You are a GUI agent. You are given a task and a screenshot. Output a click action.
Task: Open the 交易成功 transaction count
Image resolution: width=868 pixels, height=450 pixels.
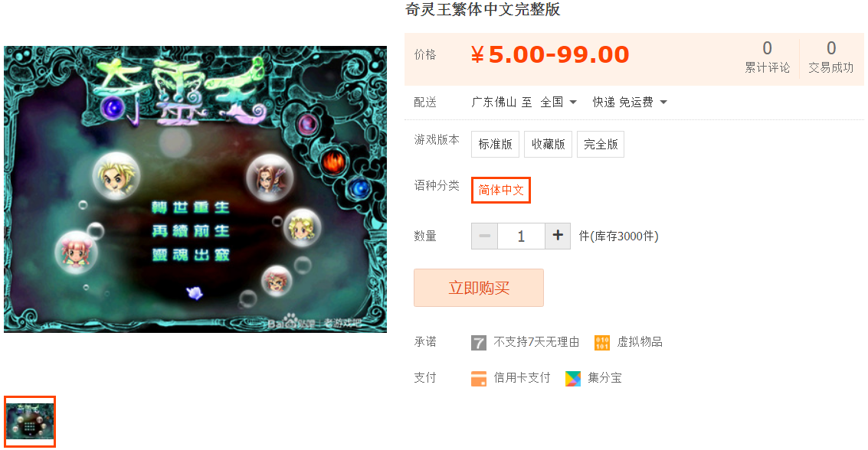831,57
